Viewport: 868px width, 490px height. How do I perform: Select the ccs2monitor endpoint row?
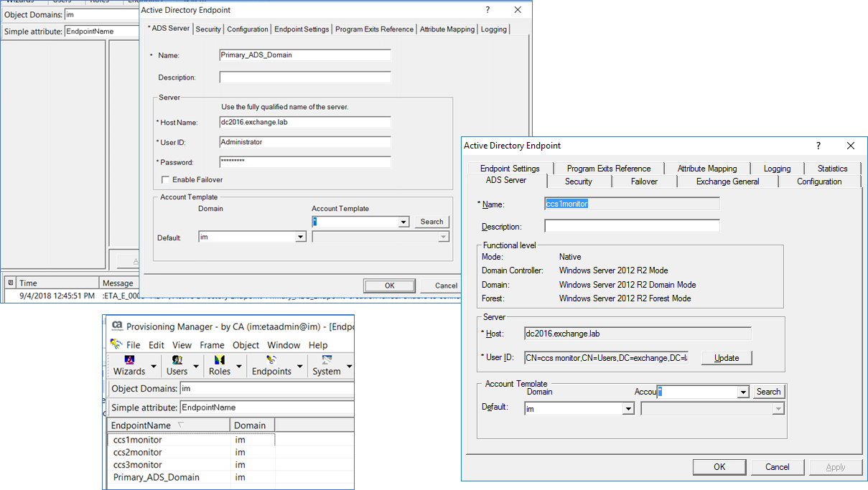coord(191,453)
